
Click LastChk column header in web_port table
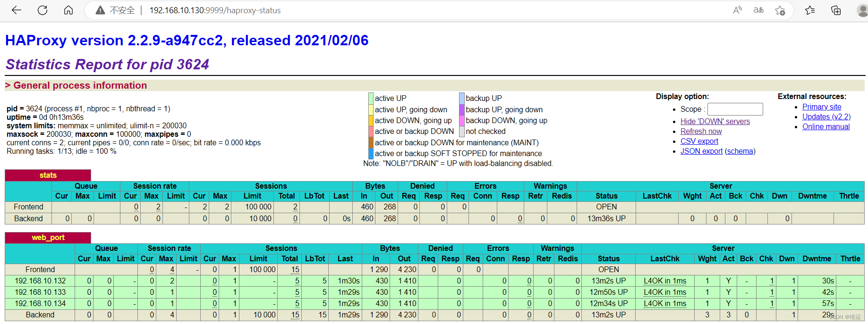(665, 258)
